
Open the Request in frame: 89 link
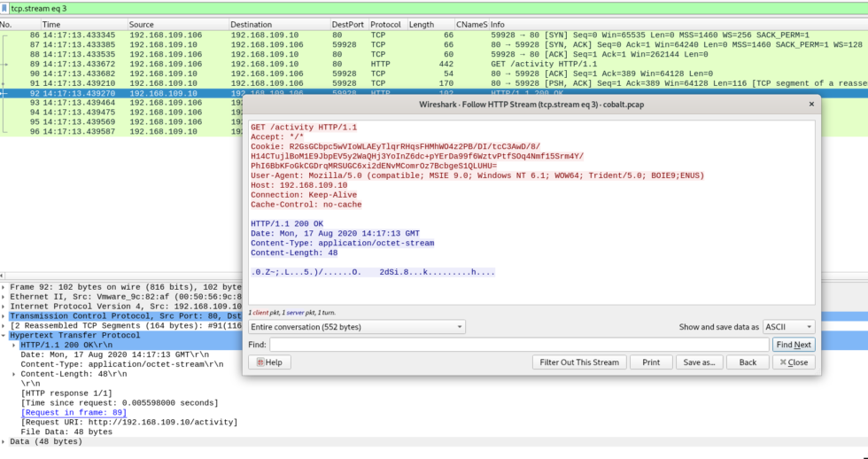coord(74,413)
